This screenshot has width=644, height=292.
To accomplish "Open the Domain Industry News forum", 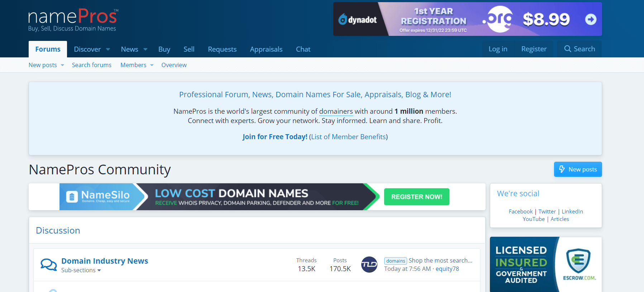I will [x=105, y=261].
